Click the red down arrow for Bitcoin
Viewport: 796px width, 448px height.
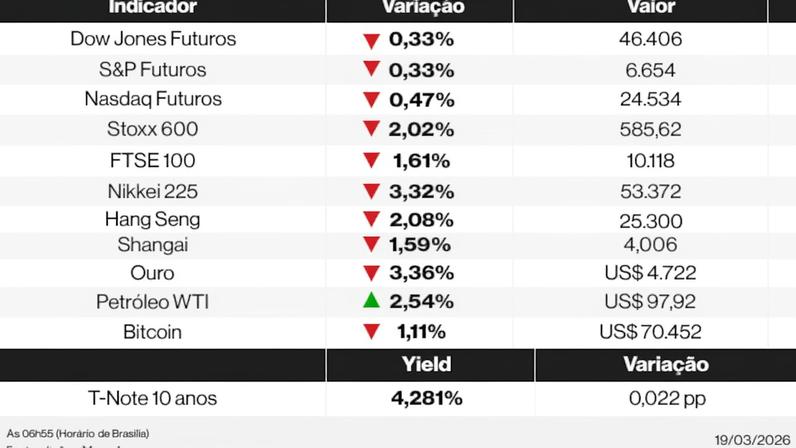click(x=372, y=332)
